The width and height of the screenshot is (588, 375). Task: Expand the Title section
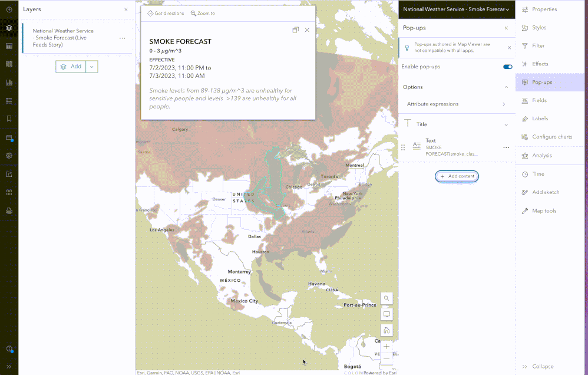point(506,124)
